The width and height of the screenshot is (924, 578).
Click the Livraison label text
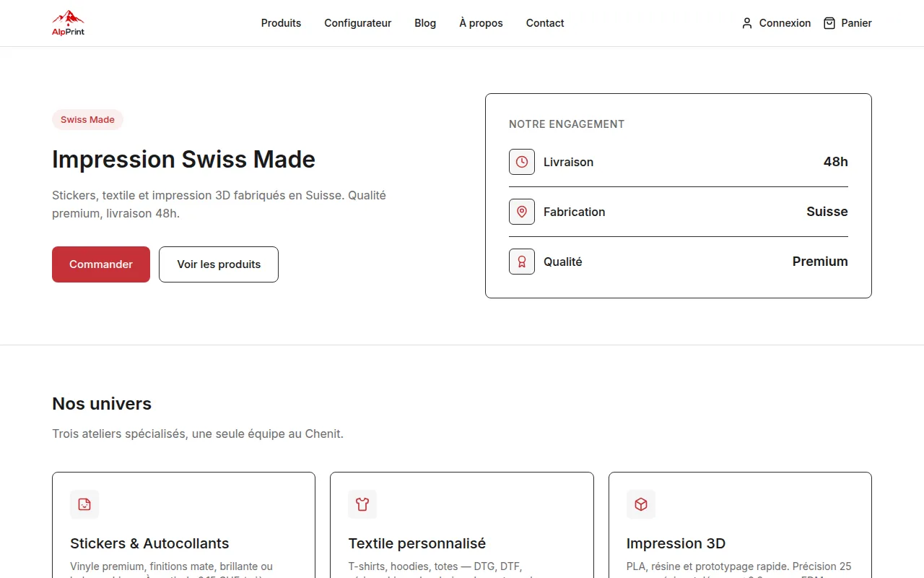[568, 162]
